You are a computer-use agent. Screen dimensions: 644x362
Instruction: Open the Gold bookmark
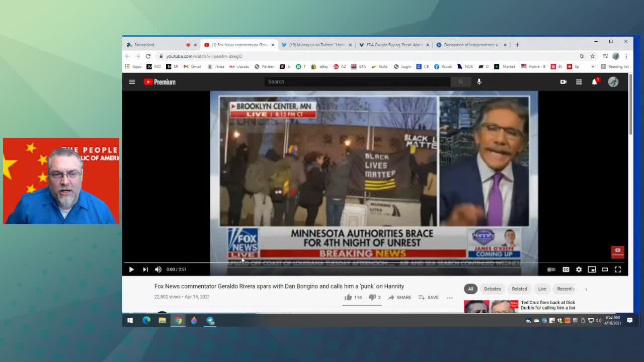(x=380, y=66)
